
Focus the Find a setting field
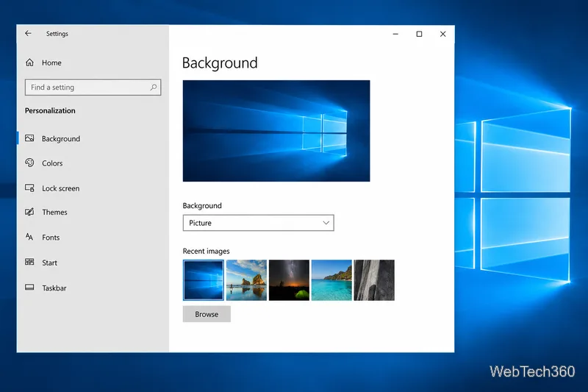click(x=93, y=87)
